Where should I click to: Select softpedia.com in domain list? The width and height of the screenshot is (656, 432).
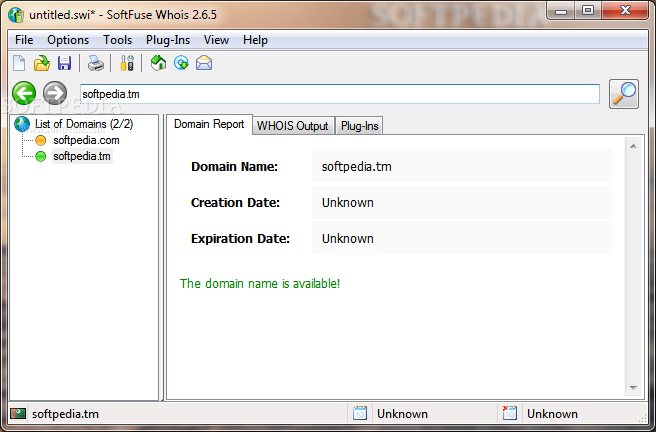point(86,140)
